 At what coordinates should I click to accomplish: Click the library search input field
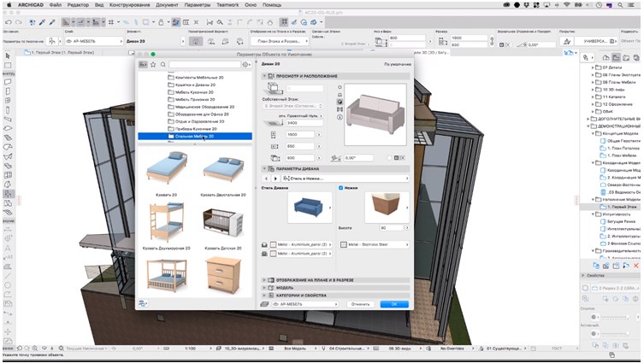tap(205, 64)
